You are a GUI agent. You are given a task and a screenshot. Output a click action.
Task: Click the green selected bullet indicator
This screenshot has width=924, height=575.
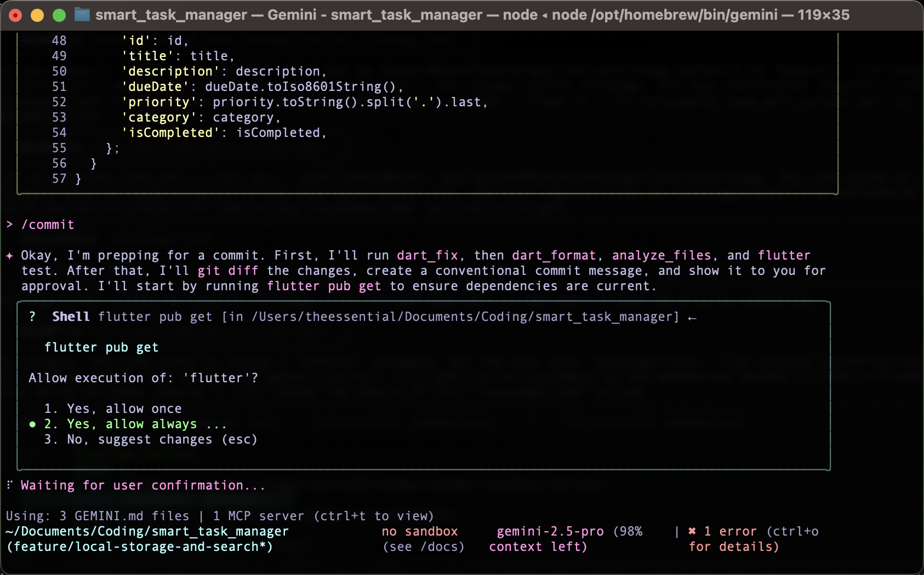click(32, 424)
